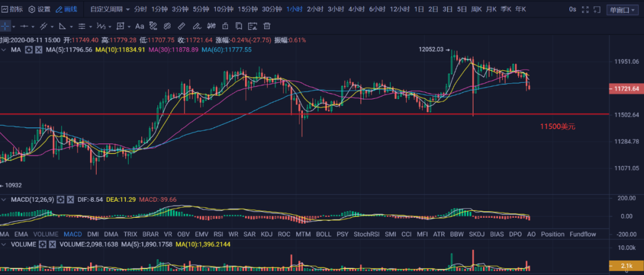Toggle the 画线 drawing toolbar

66,9
